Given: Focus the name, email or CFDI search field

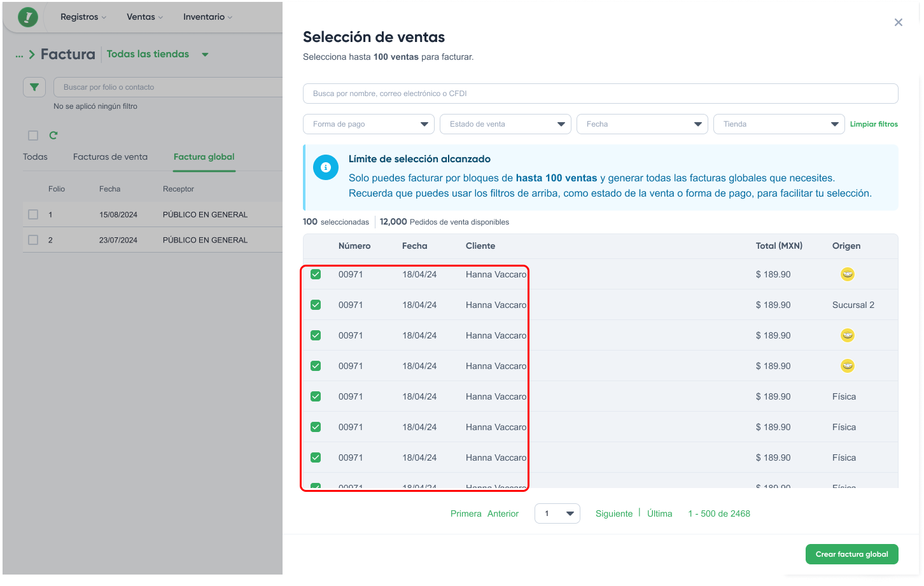Looking at the screenshot, I should (x=601, y=94).
